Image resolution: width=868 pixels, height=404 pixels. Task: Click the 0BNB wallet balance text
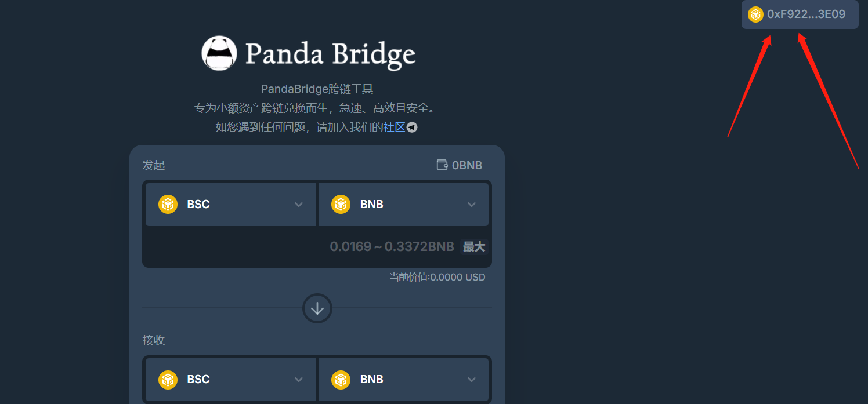pyautogui.click(x=467, y=165)
